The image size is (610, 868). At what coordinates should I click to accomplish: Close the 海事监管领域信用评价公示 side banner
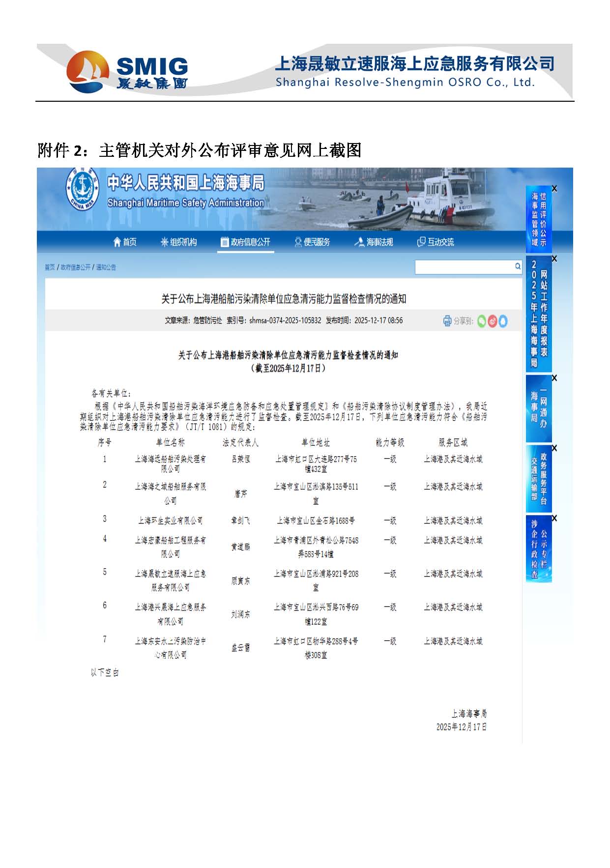tap(554, 189)
